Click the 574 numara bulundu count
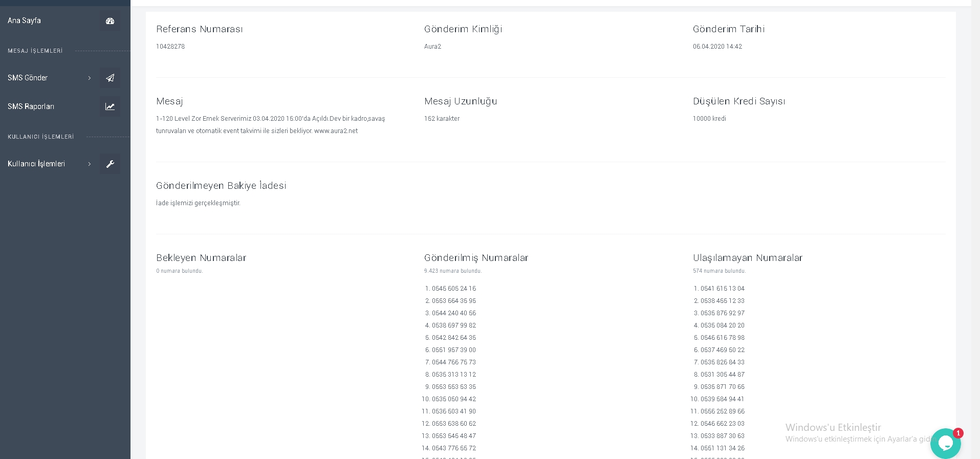This screenshot has width=980, height=459. click(720, 271)
